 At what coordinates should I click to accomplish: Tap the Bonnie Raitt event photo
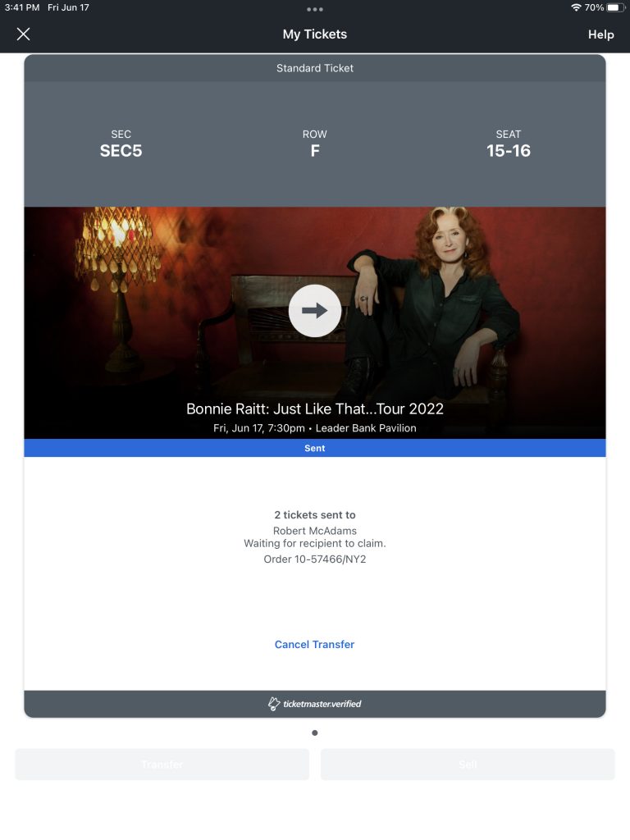tap(315, 322)
